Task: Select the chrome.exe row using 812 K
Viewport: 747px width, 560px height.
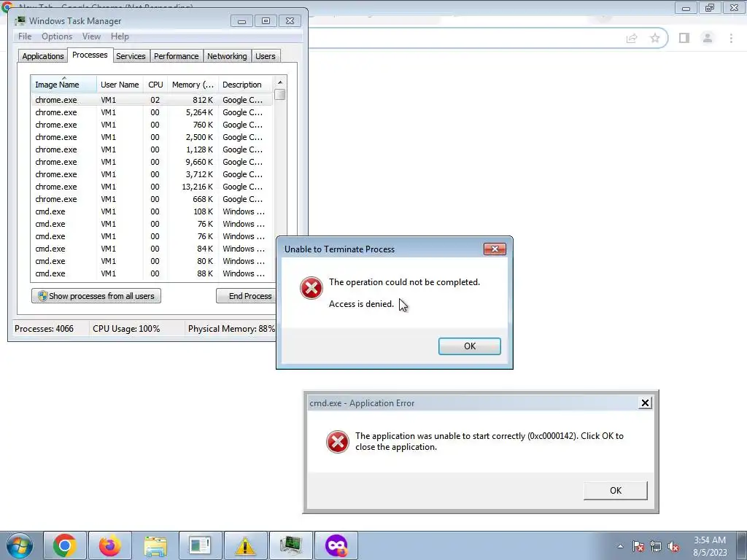Action: click(x=152, y=100)
